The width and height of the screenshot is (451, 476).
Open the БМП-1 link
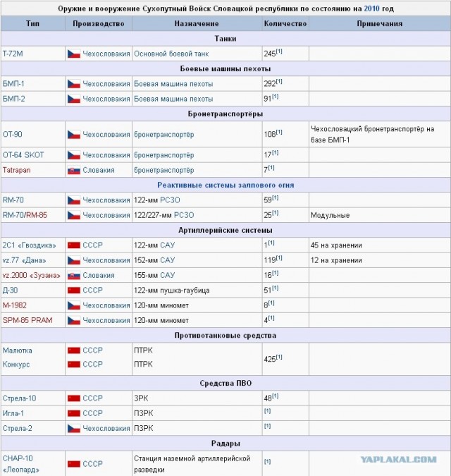click(13, 84)
